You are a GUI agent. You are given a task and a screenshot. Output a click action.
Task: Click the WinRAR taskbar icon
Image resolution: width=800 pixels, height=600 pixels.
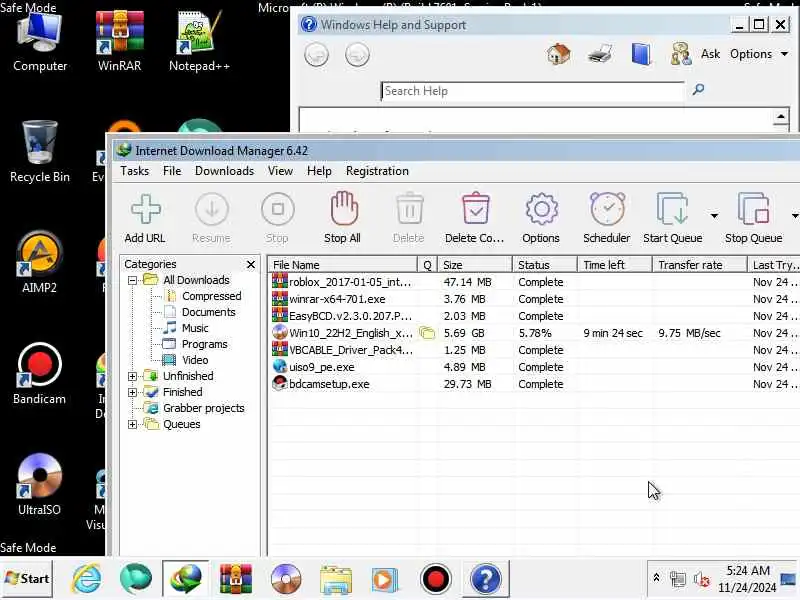pos(235,579)
